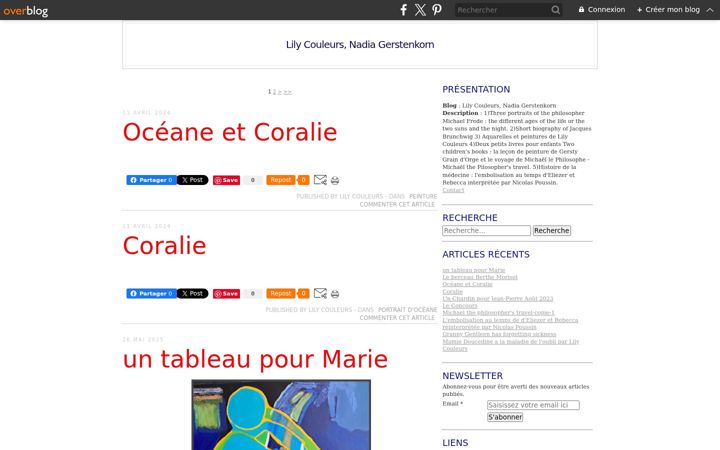
Task: Open un tableau pour Marie article heading
Action: (255, 359)
